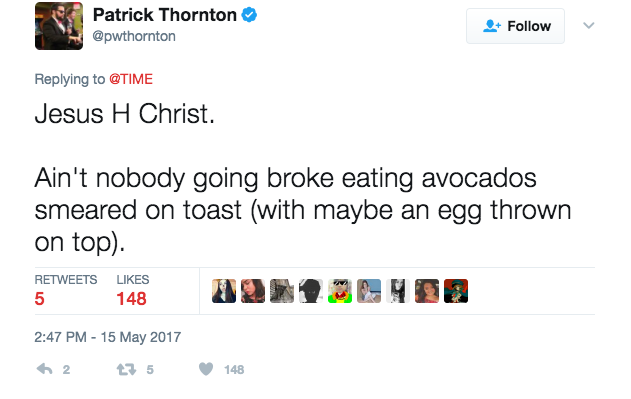Click the Patrick Thornton display name
This screenshot has height=399, width=631.
point(165,15)
